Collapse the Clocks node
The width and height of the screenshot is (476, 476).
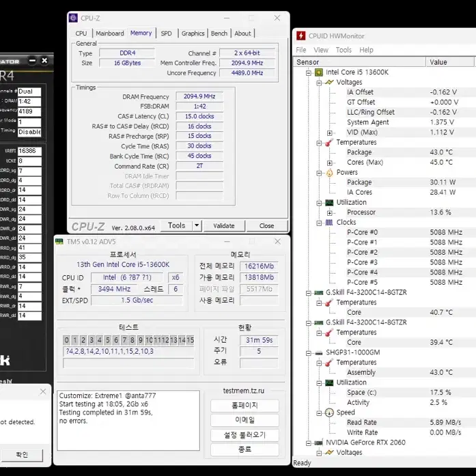(319, 223)
